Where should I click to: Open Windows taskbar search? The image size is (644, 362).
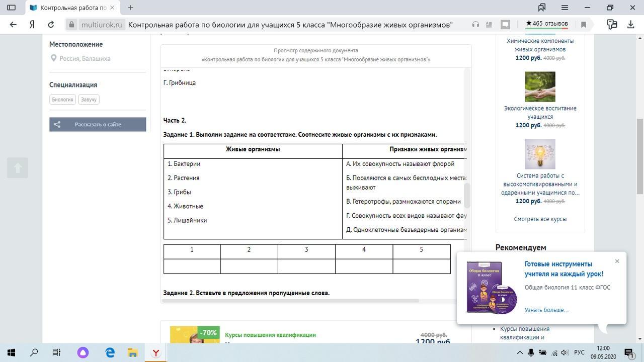pos(34,352)
